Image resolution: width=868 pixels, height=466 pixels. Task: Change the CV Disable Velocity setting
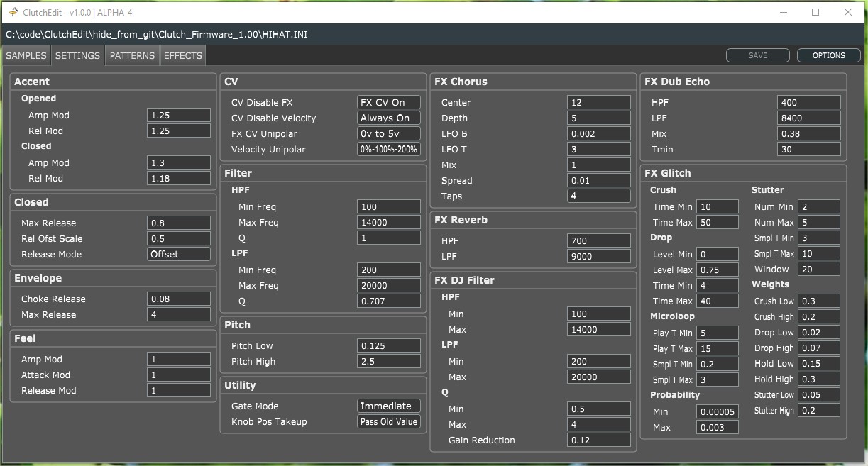pos(388,118)
